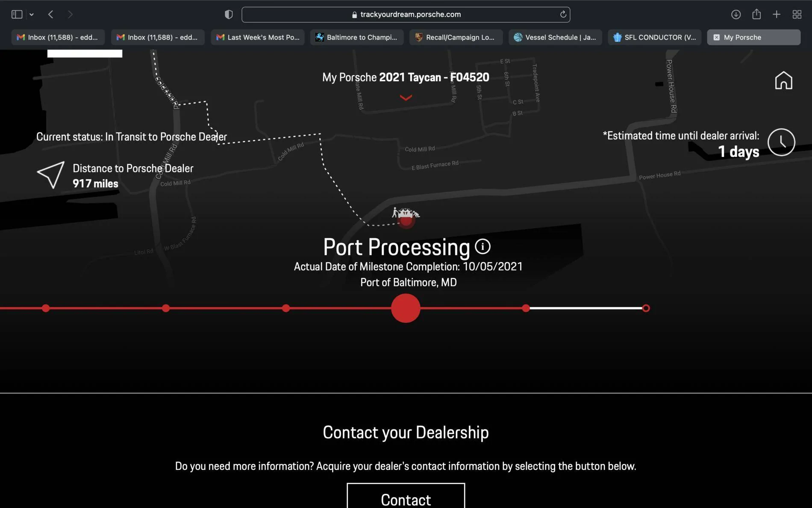Open the Share menu icon
The height and width of the screenshot is (508, 812).
756,14
